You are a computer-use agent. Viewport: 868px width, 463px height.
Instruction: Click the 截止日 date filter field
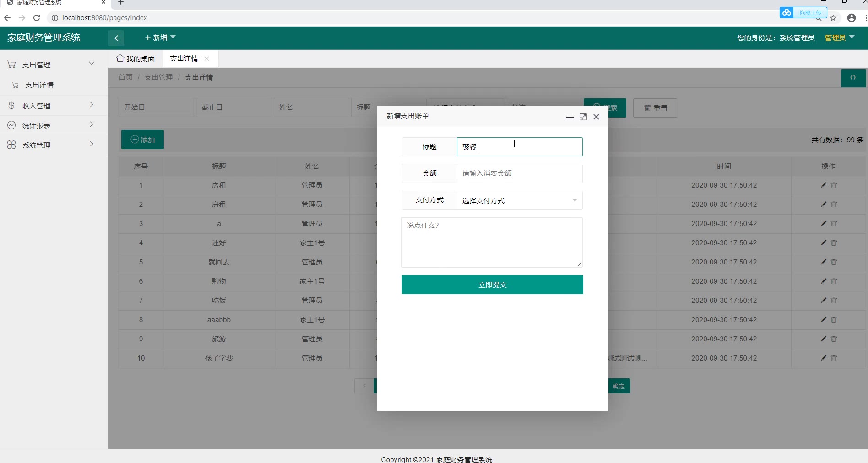tap(234, 108)
